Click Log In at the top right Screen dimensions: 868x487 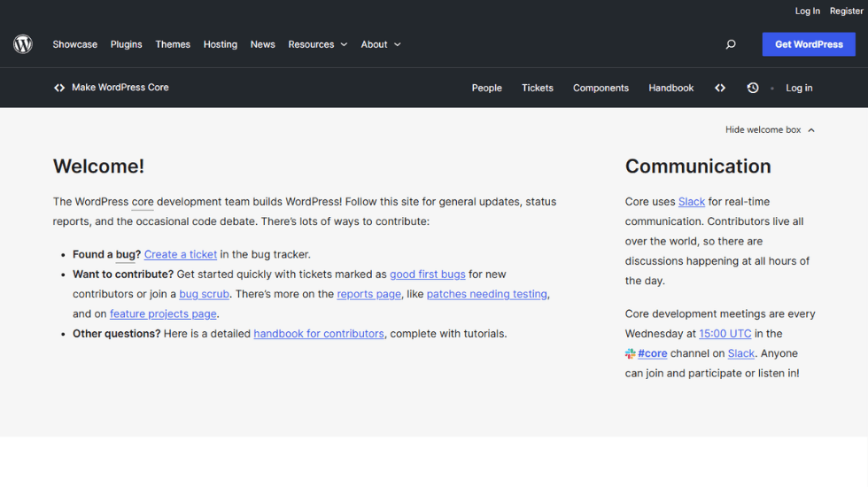point(808,11)
